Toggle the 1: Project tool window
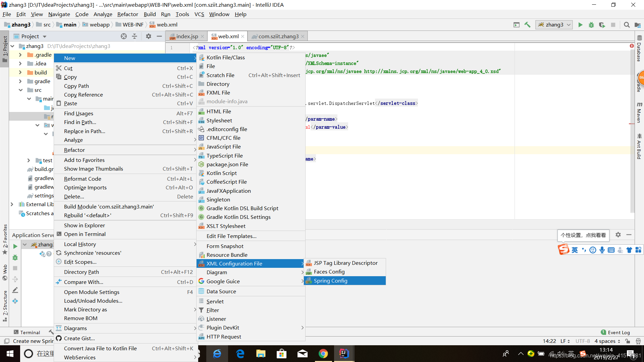The width and height of the screenshot is (644, 362). [x=5, y=49]
